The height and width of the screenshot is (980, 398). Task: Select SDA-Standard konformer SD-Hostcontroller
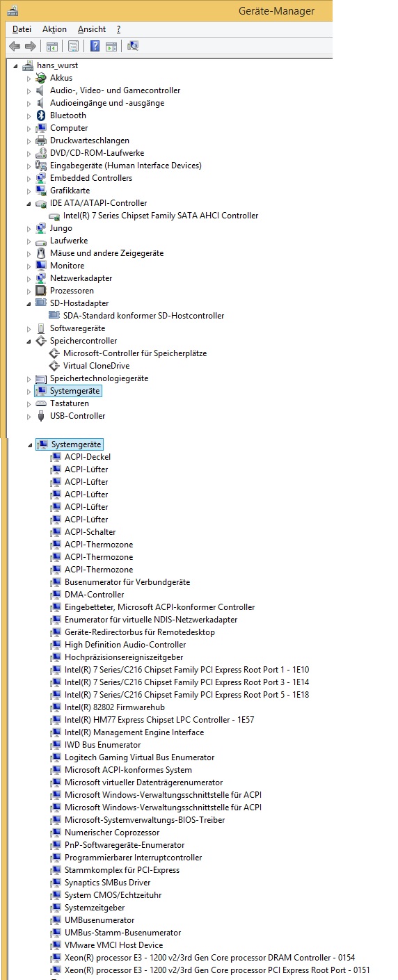tap(143, 316)
